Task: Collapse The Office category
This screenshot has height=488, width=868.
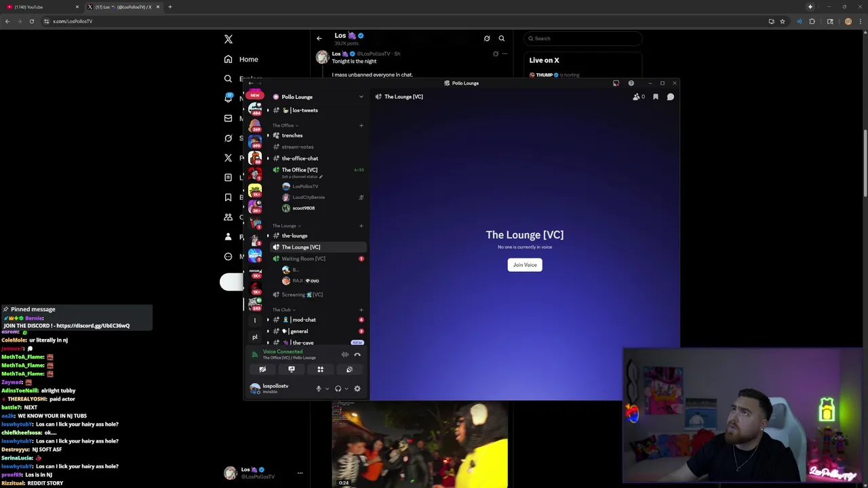Action: point(285,125)
